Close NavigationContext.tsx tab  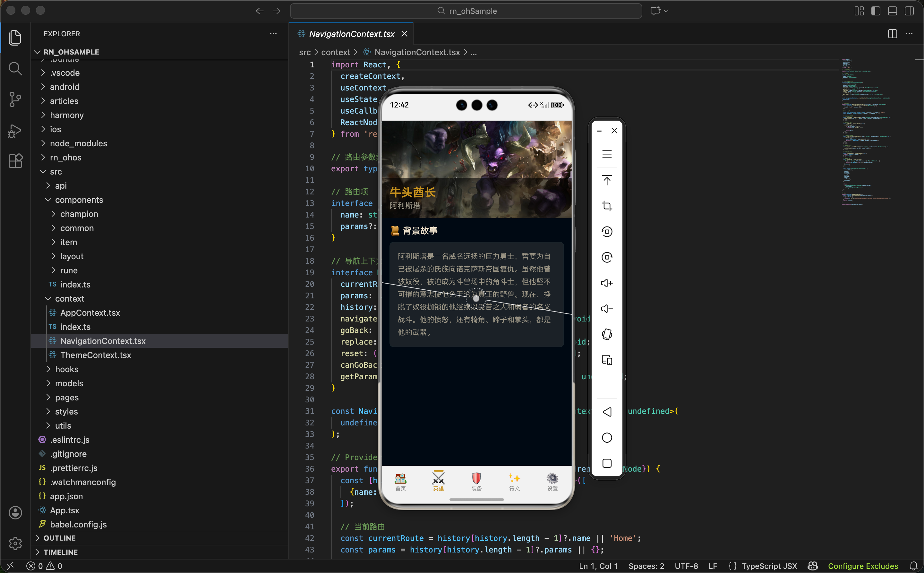click(x=404, y=34)
